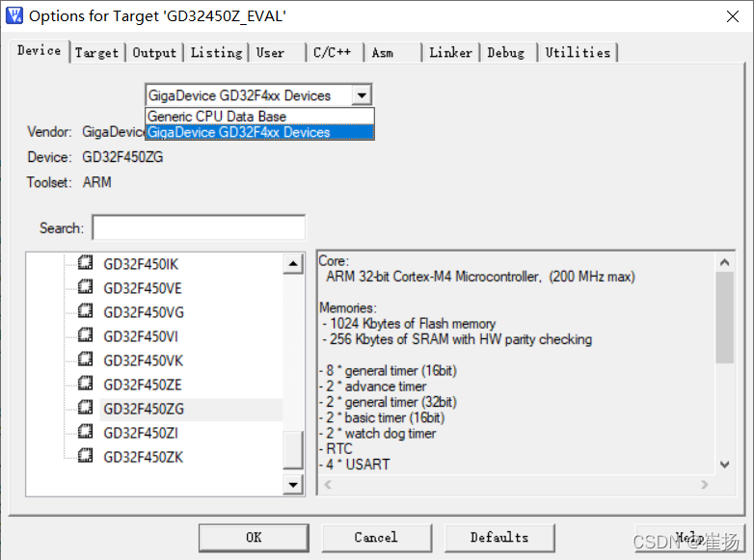
Task: Select GD32F450VG device entry
Action: [x=144, y=312]
